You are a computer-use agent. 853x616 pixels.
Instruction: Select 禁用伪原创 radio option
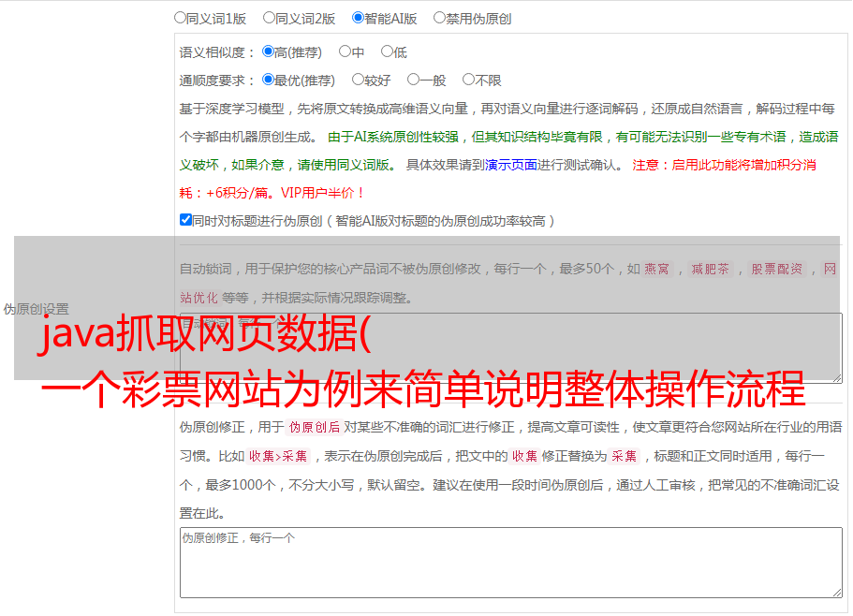coord(439,18)
